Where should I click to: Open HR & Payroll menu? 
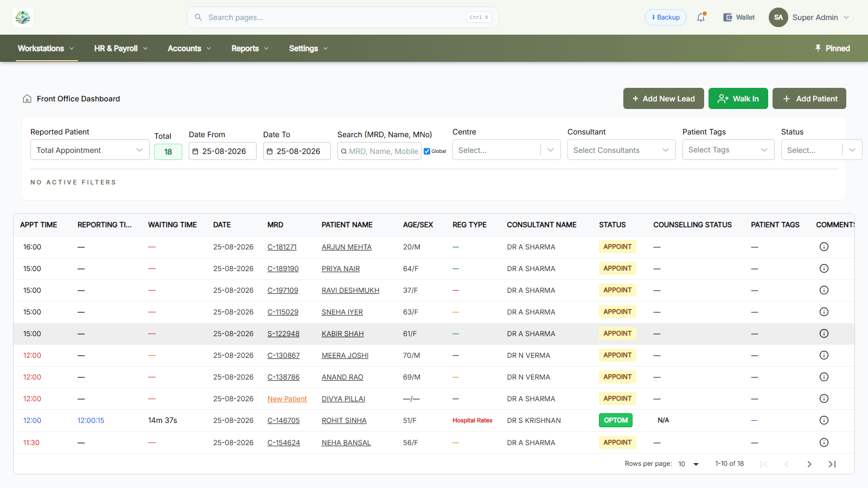(121, 48)
